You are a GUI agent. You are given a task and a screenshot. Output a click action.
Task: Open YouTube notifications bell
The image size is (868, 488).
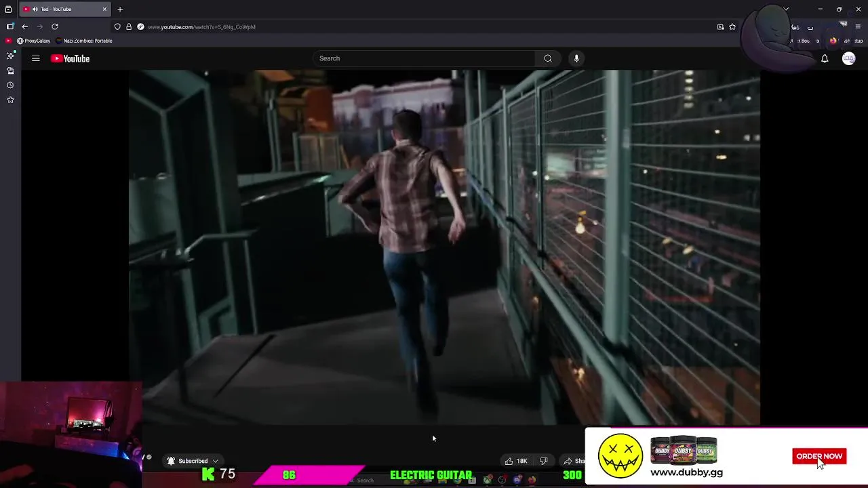click(825, 58)
